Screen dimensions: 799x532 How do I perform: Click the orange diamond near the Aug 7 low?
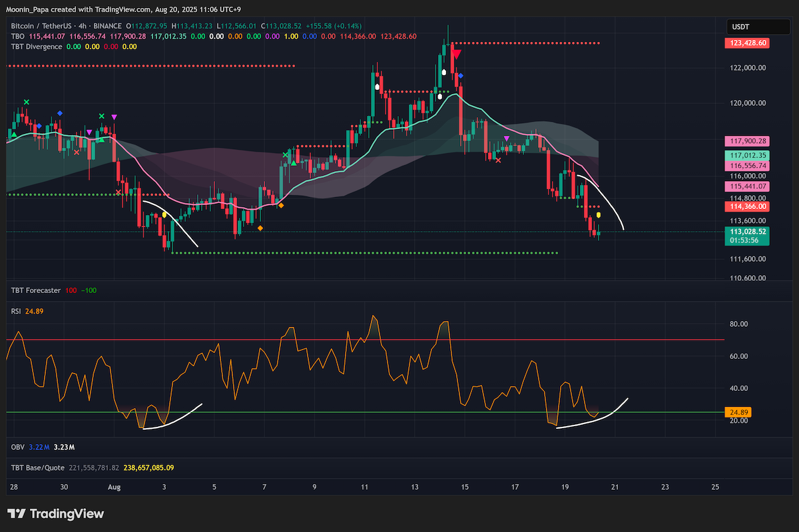(x=260, y=228)
